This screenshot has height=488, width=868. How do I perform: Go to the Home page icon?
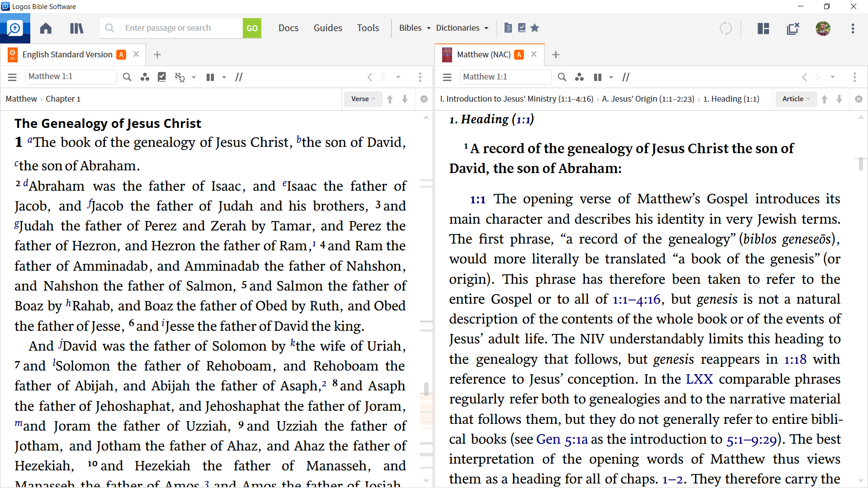tap(46, 28)
